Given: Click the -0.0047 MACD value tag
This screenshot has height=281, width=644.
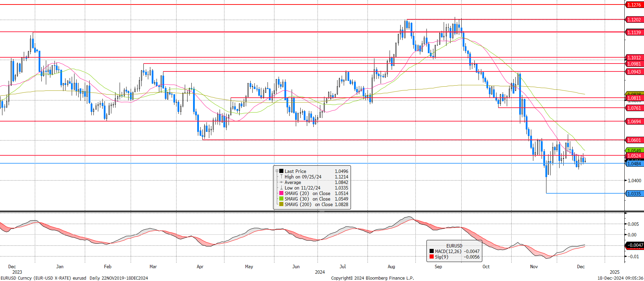Looking at the screenshot, I should (634, 245).
